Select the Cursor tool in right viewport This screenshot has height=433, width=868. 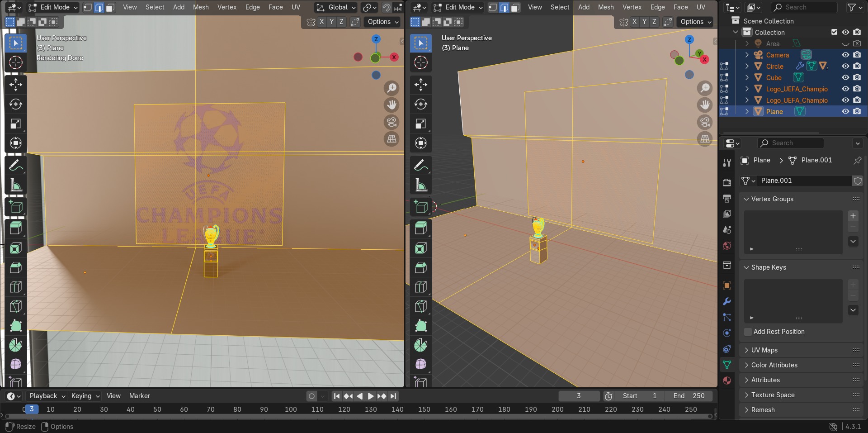tap(421, 62)
